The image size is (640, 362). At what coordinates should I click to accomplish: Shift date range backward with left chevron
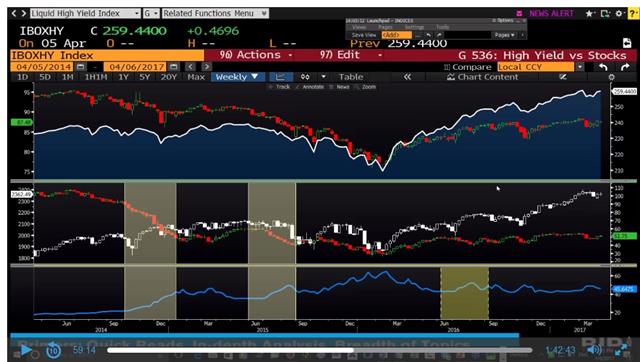coord(190,67)
